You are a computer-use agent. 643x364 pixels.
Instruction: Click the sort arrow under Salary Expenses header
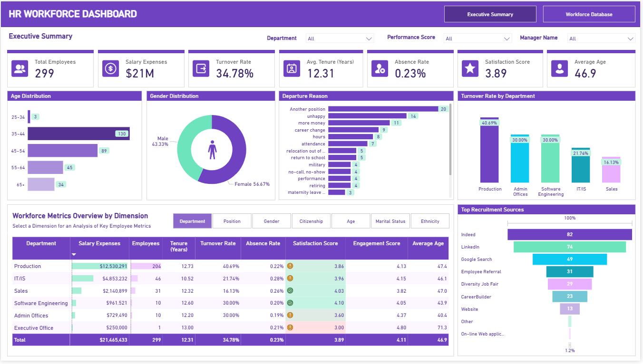tap(74, 255)
